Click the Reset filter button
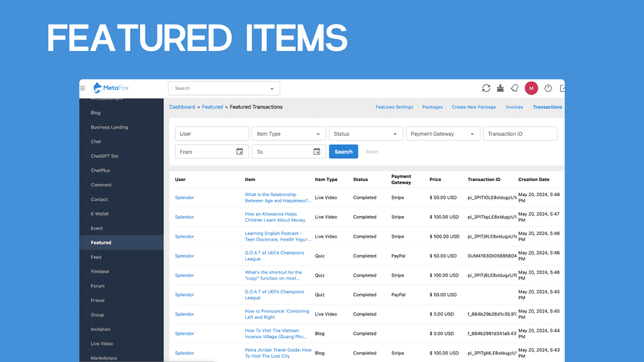 [372, 151]
